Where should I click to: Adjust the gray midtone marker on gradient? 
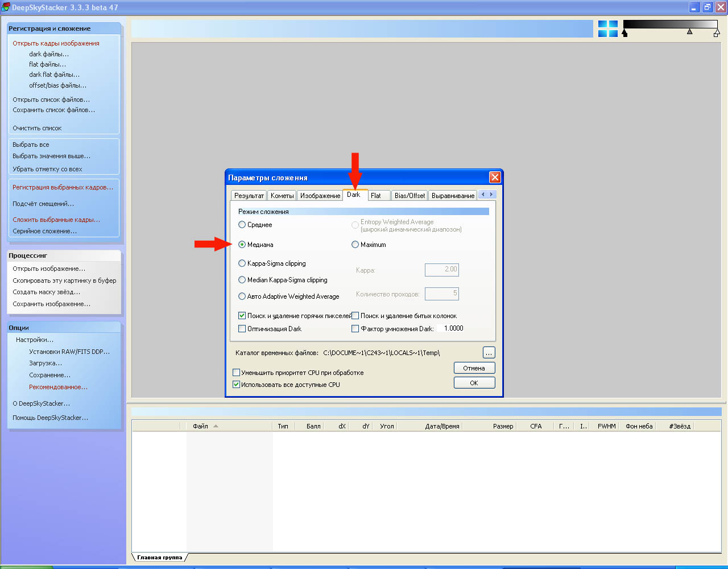pos(689,32)
